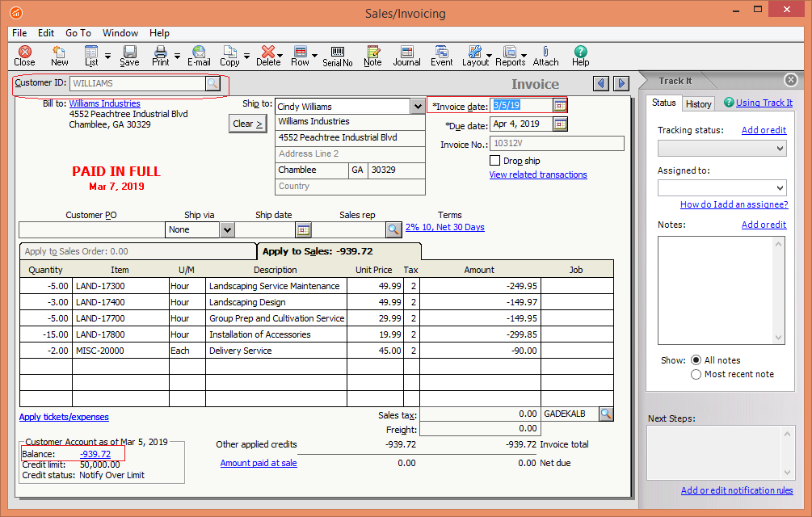Open the Using Track It help link
This screenshot has width=812, height=517.
click(764, 103)
